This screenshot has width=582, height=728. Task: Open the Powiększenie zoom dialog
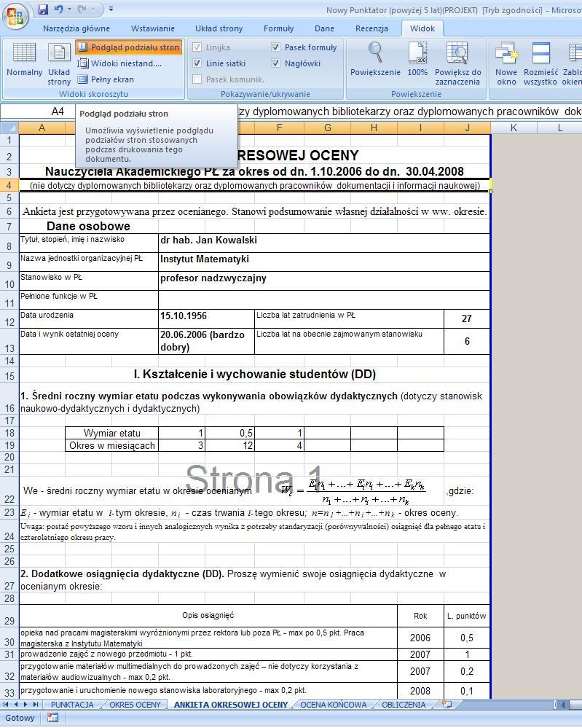coord(375,59)
